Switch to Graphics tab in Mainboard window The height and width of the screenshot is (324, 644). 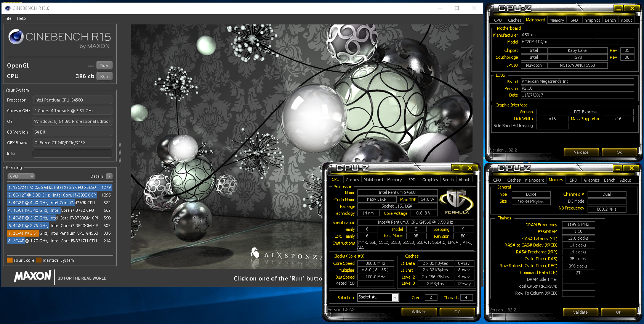tap(592, 20)
